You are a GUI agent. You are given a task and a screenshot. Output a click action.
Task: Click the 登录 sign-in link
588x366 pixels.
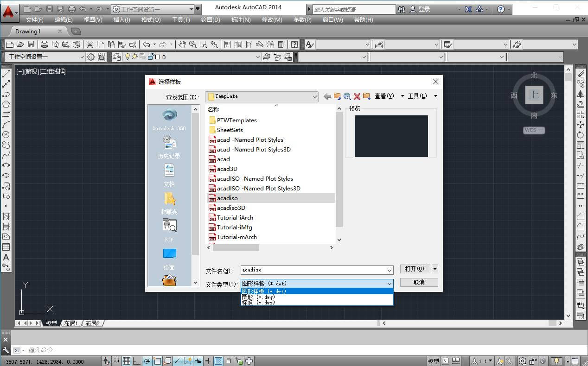[x=424, y=9]
